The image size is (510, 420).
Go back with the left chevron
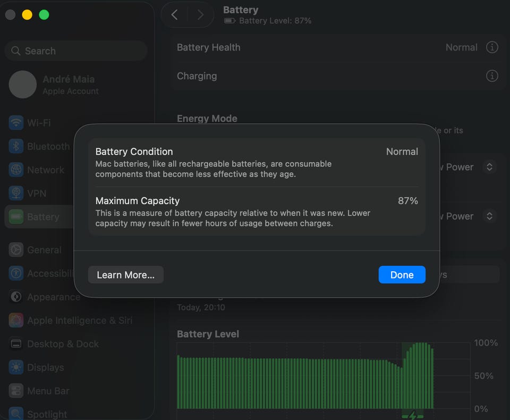pos(175,15)
